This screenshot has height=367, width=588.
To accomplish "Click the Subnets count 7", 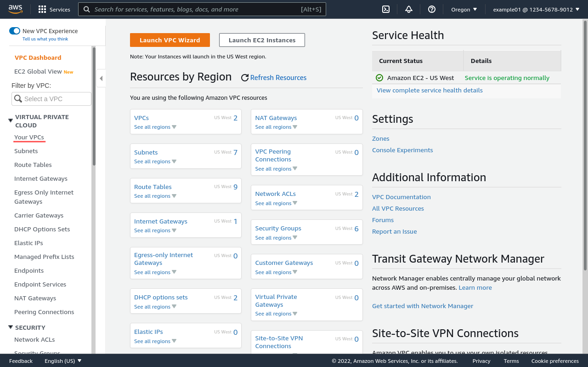I will click(235, 152).
